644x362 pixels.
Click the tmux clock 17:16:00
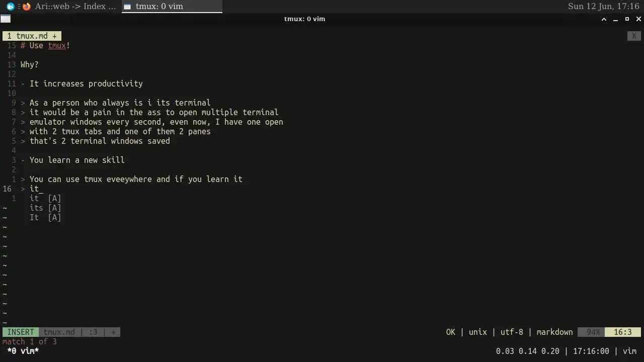point(591,351)
